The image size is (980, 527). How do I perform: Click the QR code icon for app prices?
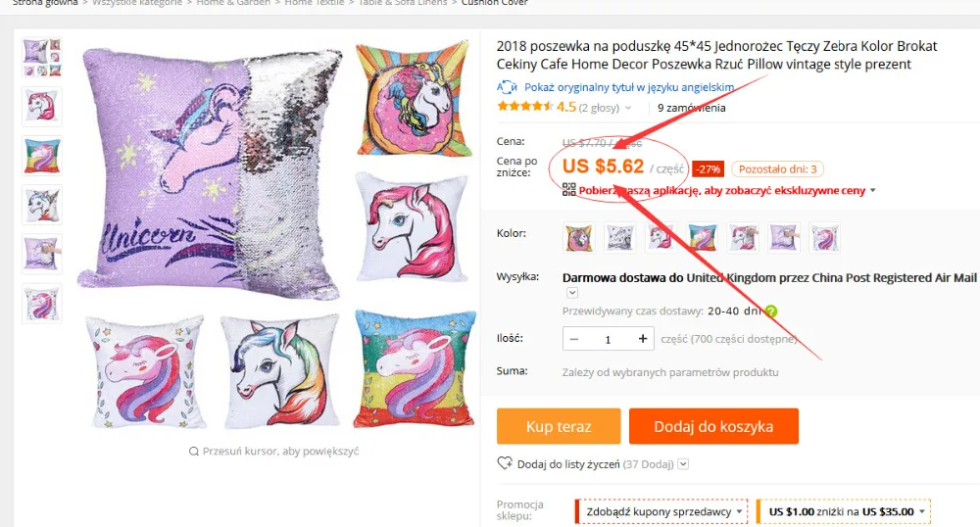(x=568, y=189)
